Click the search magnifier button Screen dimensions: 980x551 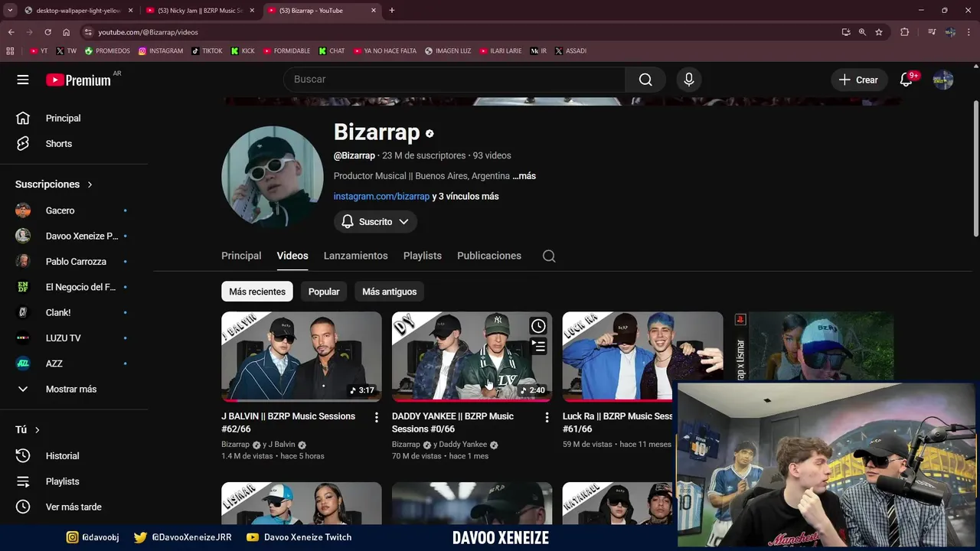point(645,80)
